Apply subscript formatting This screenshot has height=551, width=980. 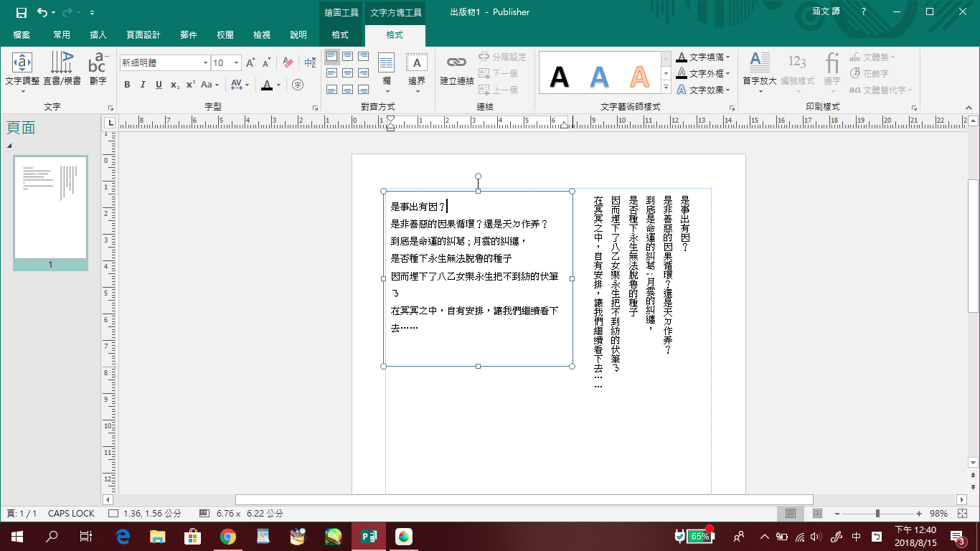(x=175, y=85)
